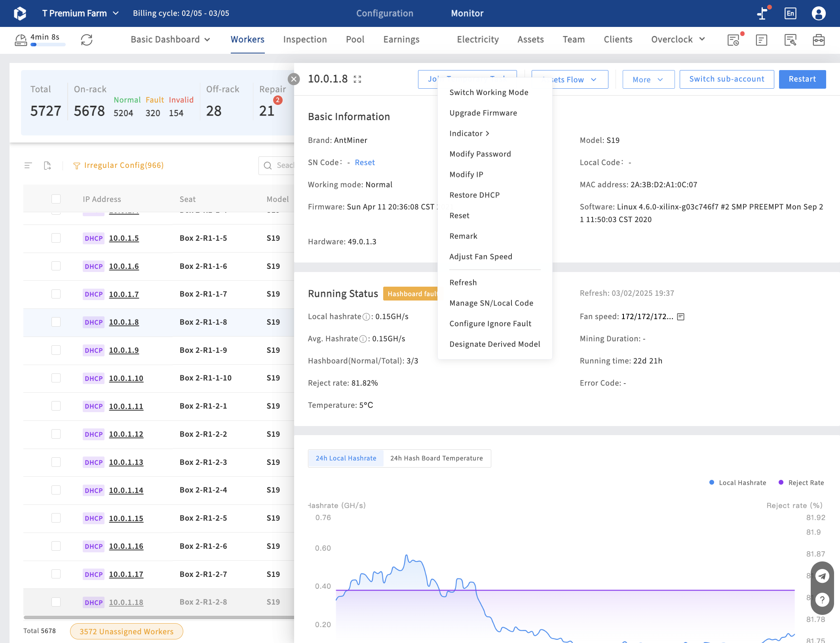The height and width of the screenshot is (643, 840).
Task: Click the Local hashrate info icon
Action: tap(367, 317)
